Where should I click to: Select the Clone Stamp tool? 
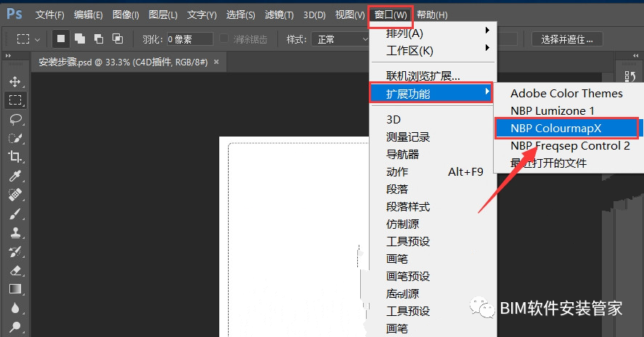point(15,232)
